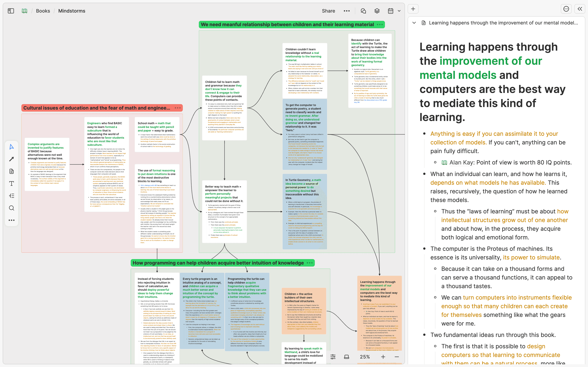Open the layers panel icon
Viewport: 588px width, 367px height.
tap(377, 11)
